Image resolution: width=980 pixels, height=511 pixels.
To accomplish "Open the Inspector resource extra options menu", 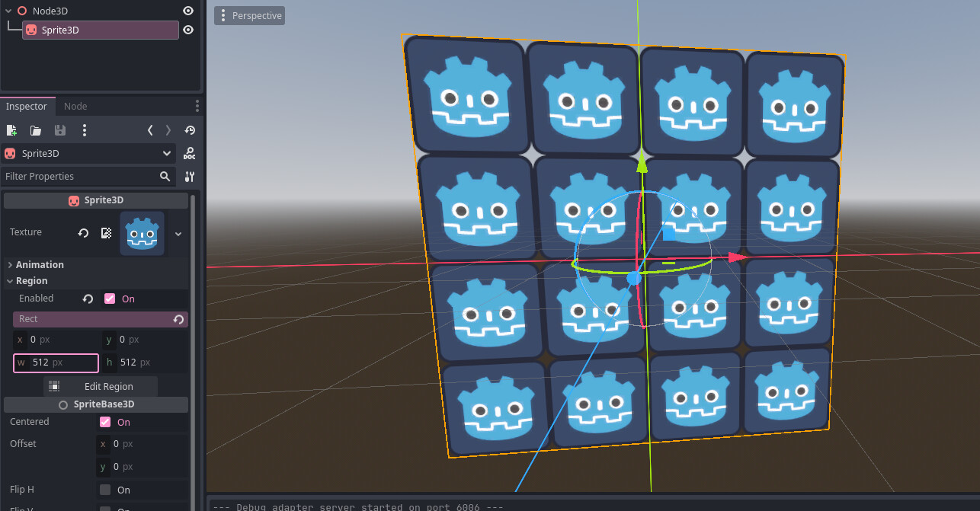I will pos(85,130).
